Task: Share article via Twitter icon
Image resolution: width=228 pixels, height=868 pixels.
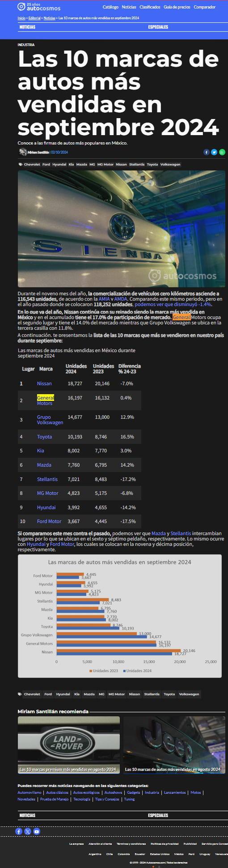Action: [x=214, y=152]
